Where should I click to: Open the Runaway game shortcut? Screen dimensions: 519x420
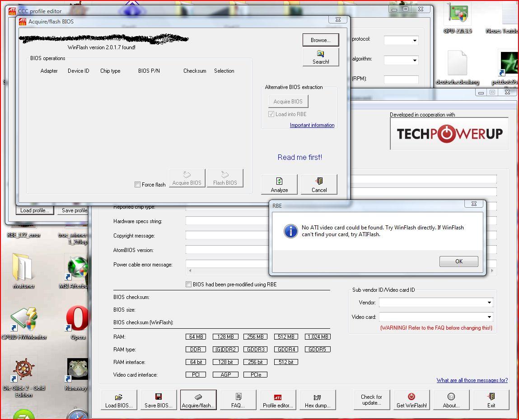[77, 374]
